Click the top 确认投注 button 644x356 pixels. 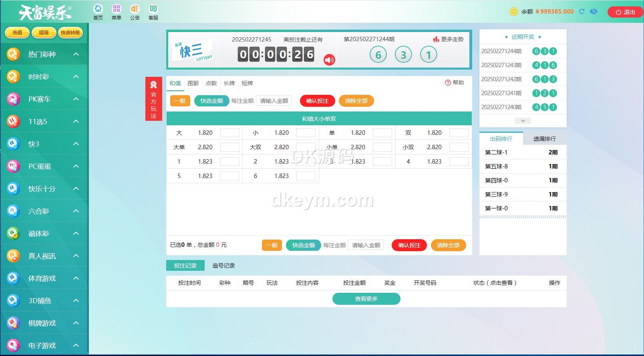[317, 101]
